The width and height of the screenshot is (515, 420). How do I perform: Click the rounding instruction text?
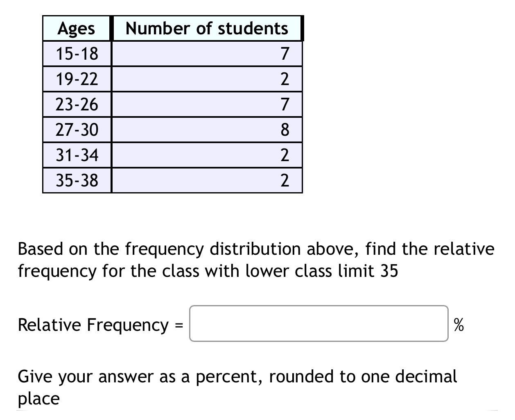(x=237, y=386)
